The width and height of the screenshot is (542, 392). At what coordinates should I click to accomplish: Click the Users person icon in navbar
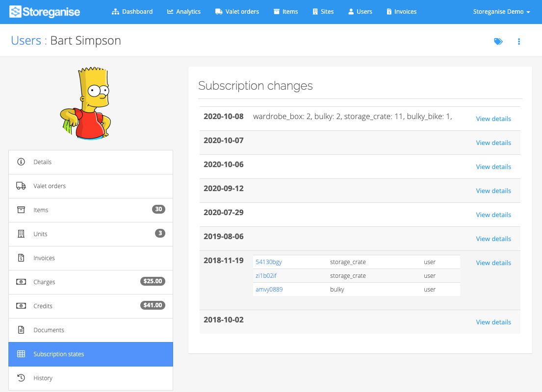[351, 12]
